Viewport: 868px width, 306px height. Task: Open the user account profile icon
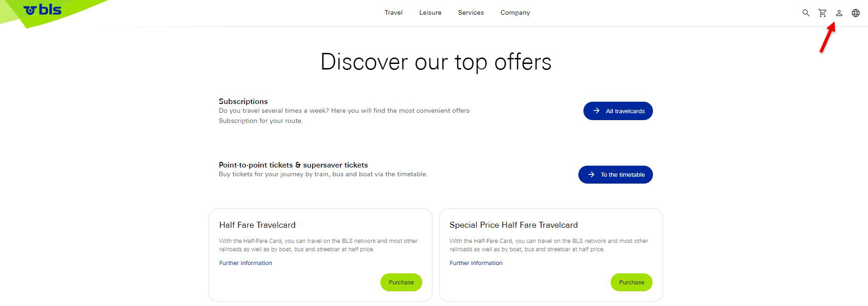pos(839,13)
